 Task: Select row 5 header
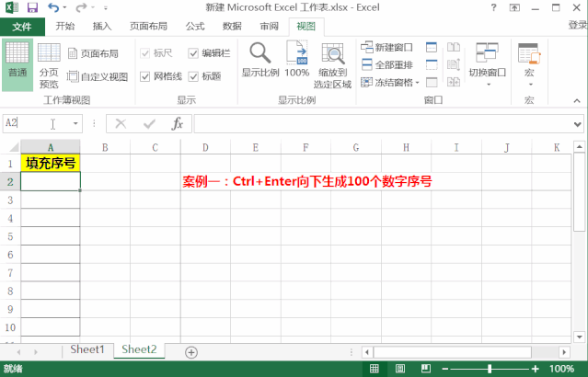coord(10,236)
